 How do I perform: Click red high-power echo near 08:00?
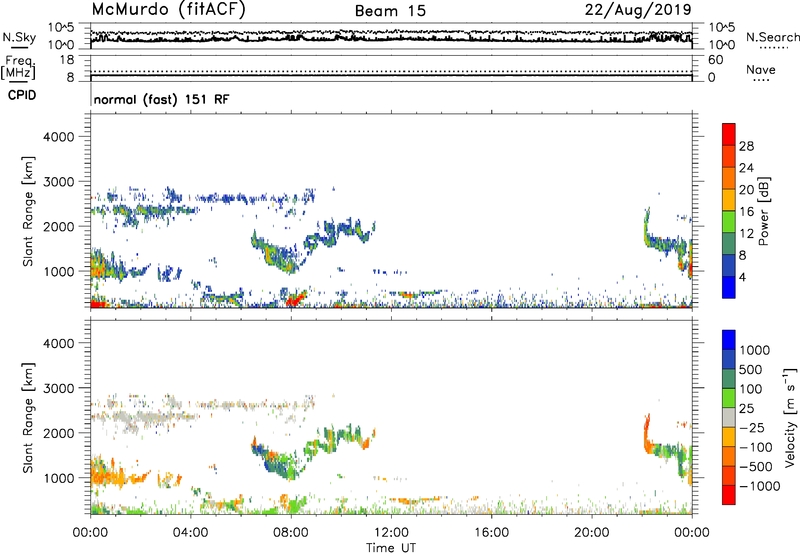pos(296,298)
